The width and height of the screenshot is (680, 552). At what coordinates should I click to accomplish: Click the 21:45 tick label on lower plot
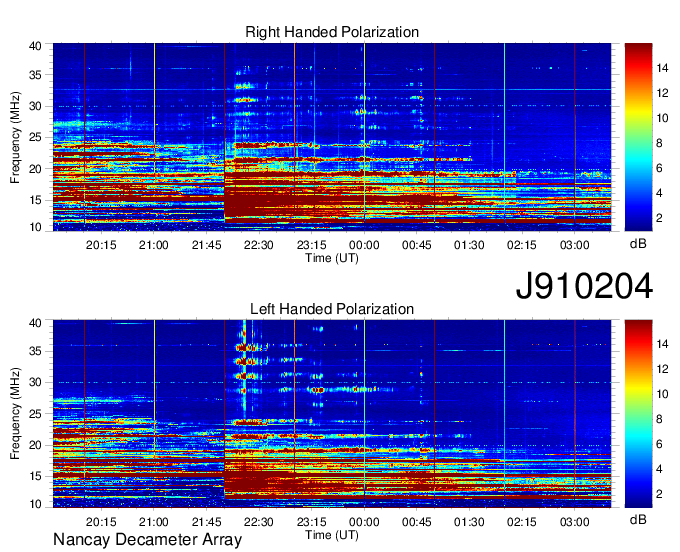206,522
